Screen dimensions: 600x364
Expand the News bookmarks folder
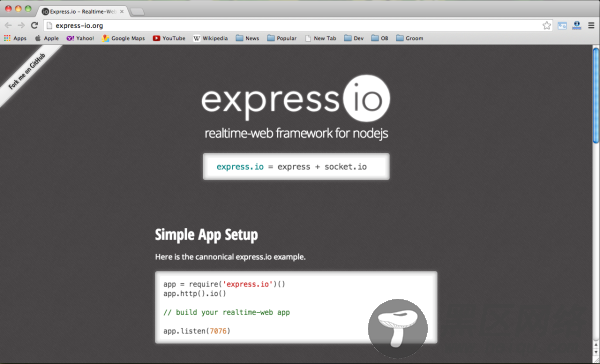247,38
